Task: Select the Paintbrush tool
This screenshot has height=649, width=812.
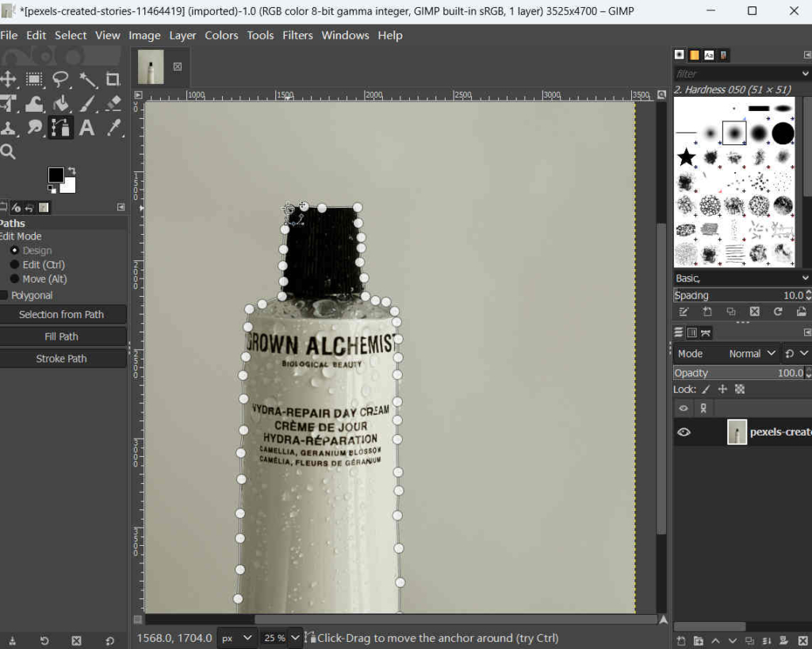Action: 87,103
